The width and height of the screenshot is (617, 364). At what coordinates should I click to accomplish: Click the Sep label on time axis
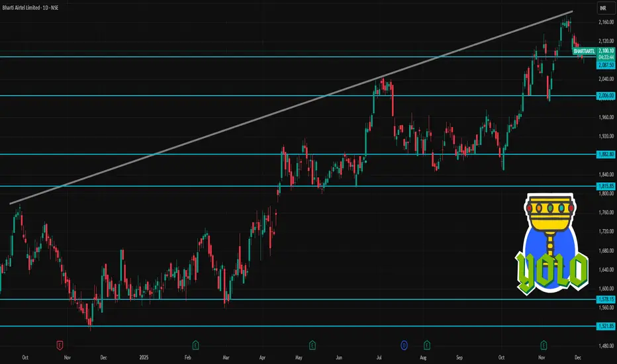pyautogui.click(x=459, y=357)
